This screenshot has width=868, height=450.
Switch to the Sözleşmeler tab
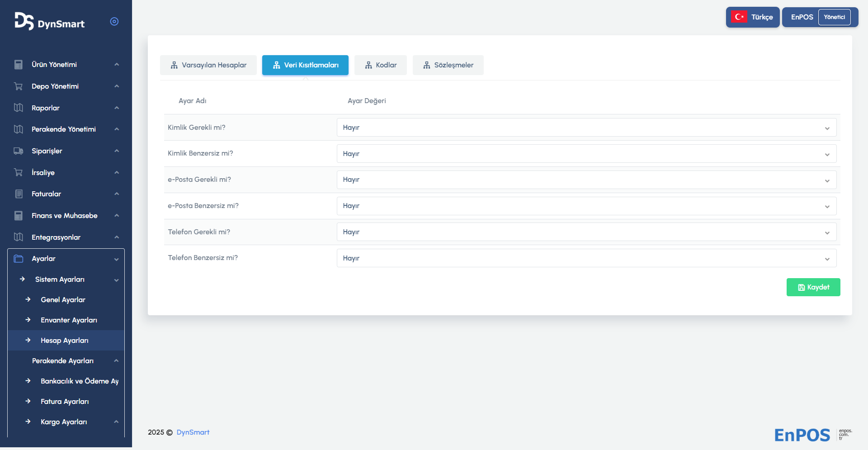click(448, 65)
